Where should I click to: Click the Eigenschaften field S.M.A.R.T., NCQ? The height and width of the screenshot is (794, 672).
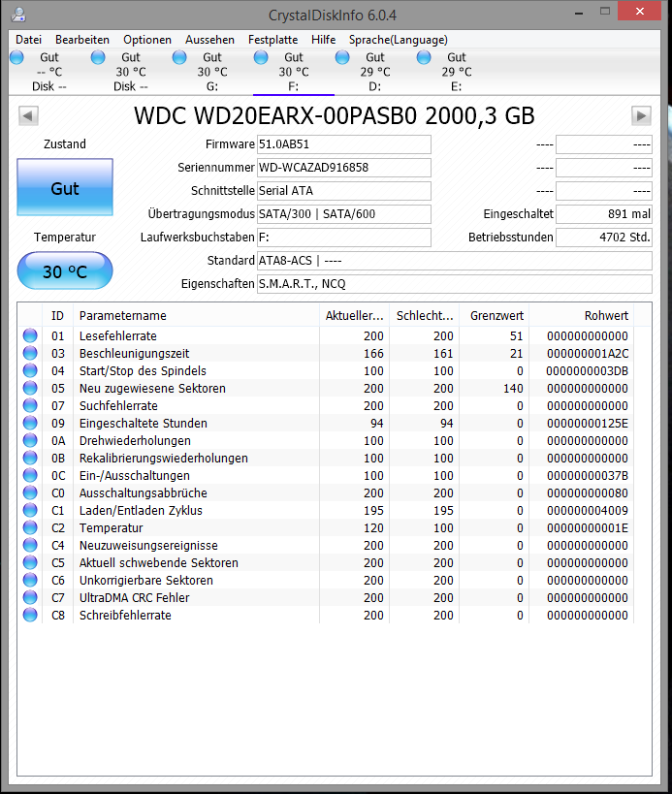click(x=454, y=284)
